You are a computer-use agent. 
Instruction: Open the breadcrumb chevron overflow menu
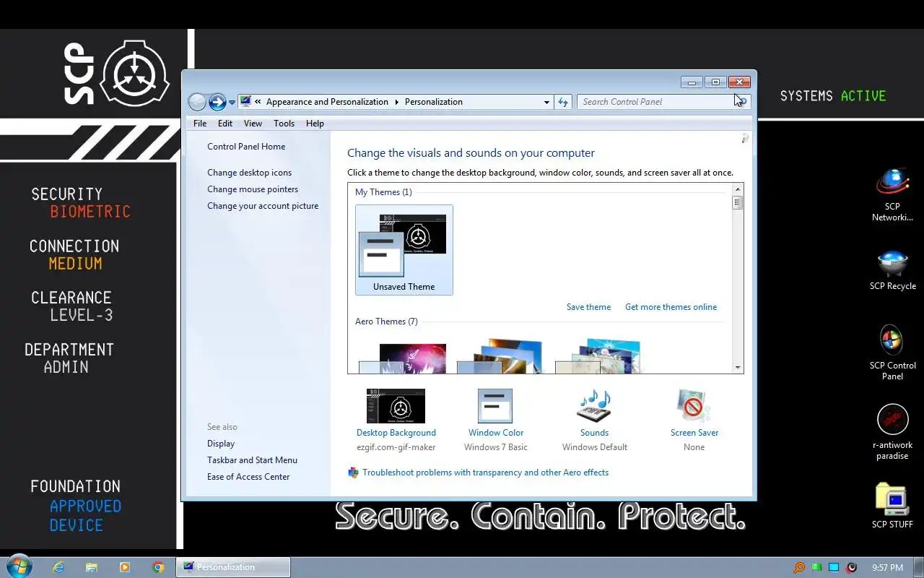pos(258,102)
